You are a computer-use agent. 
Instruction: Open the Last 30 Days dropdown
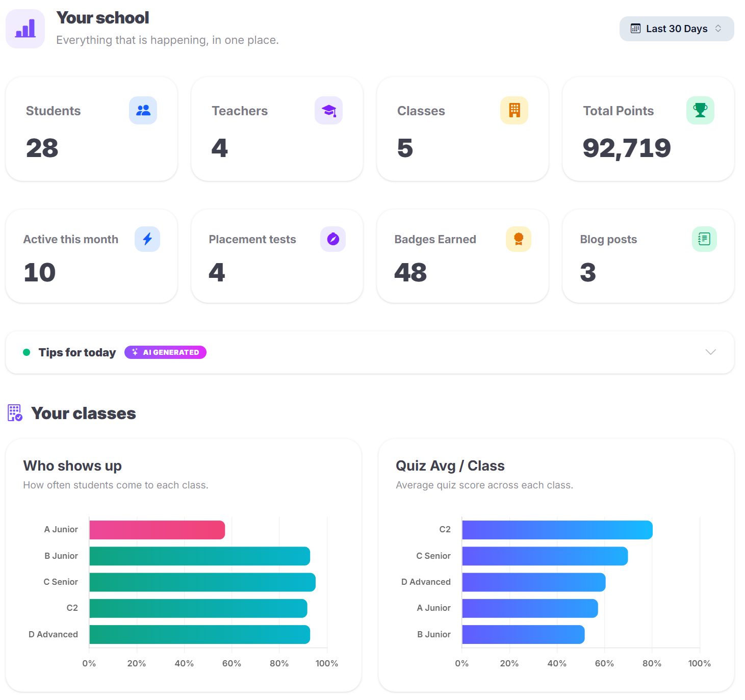tap(677, 29)
